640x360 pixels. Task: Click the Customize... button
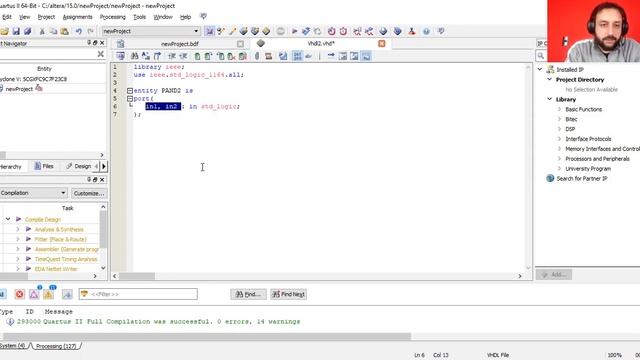(x=89, y=193)
